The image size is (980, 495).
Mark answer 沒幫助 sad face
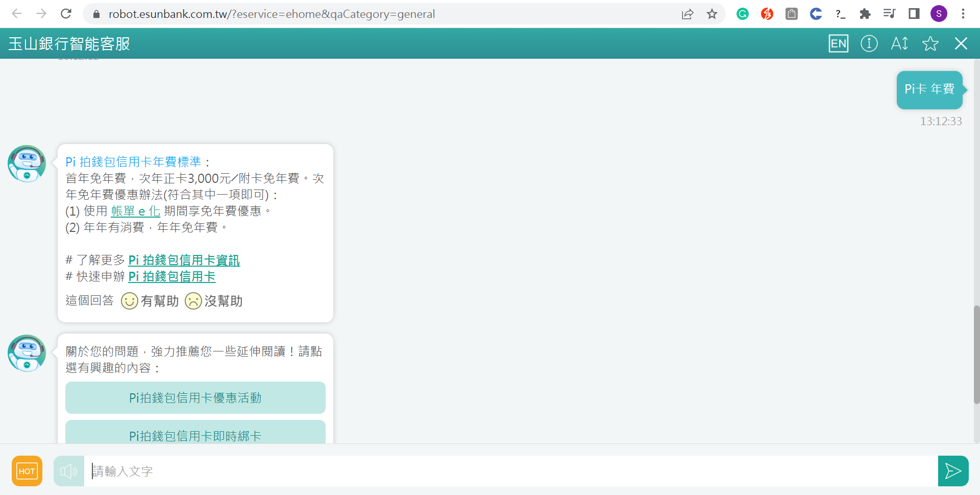coord(193,301)
